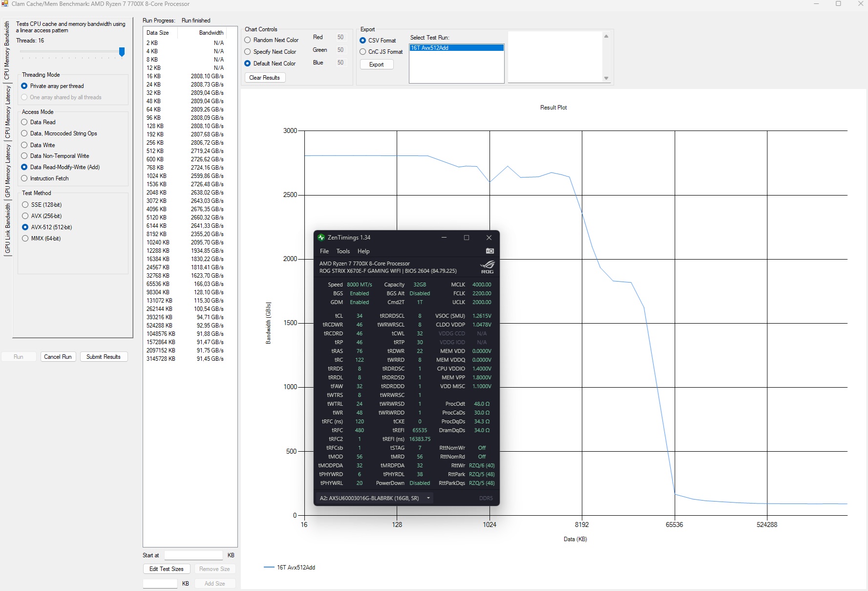Select the 8192 KB result row
This screenshot has height=591, width=868.
point(185,234)
